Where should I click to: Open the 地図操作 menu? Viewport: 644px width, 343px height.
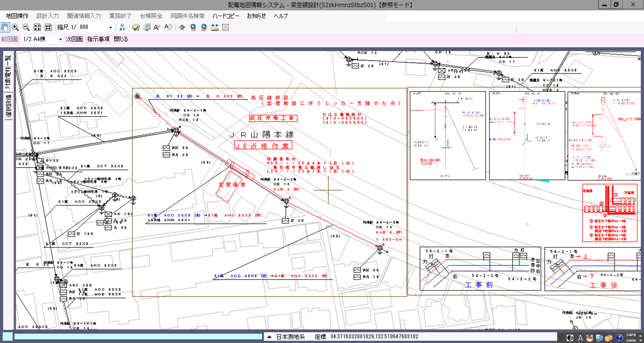17,16
